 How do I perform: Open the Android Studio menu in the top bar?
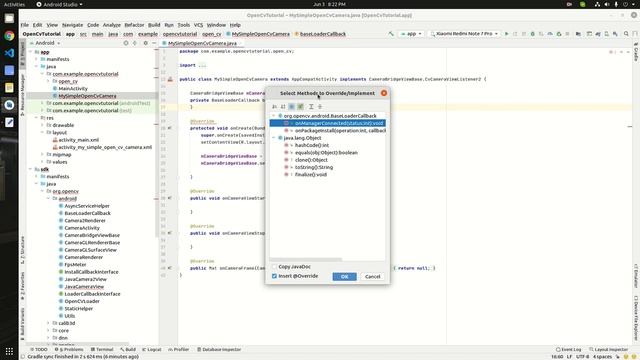[x=60, y=4]
